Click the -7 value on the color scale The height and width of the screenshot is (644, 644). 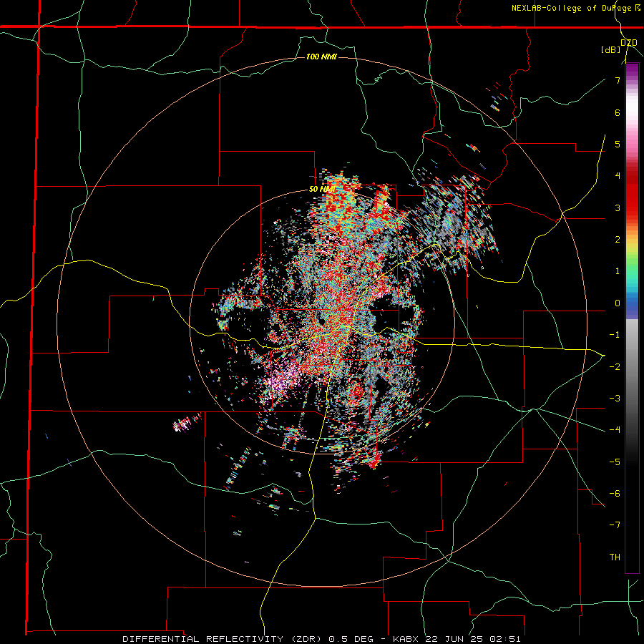pyautogui.click(x=615, y=525)
